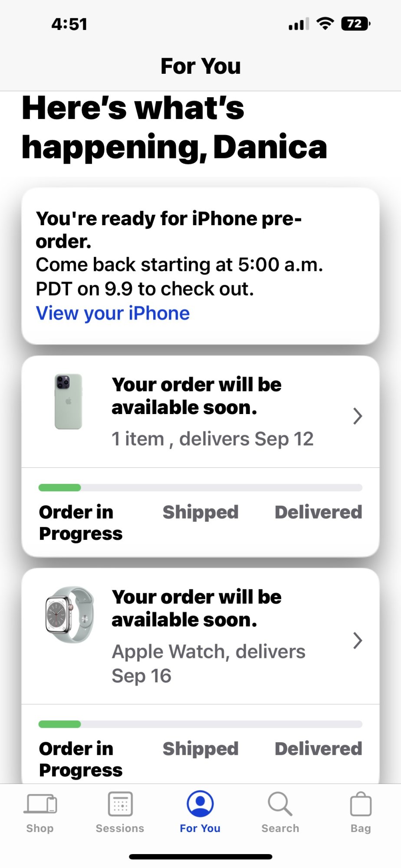Open the Search magnifier icon
Viewport: 401px width, 868px height.
click(x=280, y=804)
